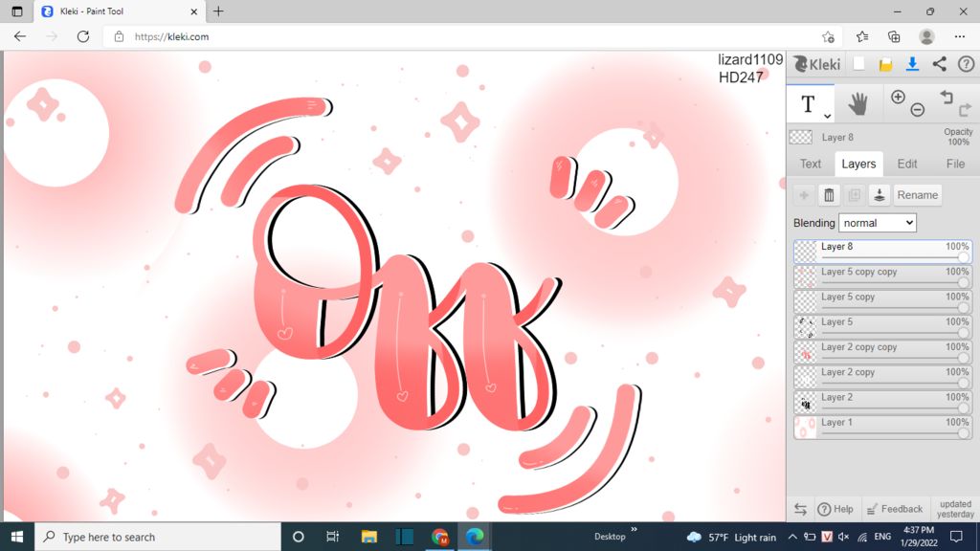This screenshot has height=551, width=980.
Task: Adjust Layer 5 opacity slider handle
Action: tap(963, 333)
